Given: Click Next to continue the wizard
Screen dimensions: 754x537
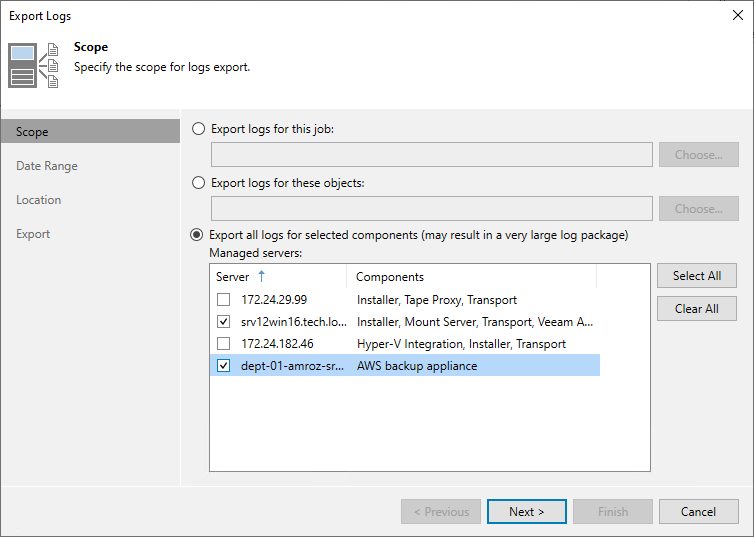Looking at the screenshot, I should click(x=527, y=512).
